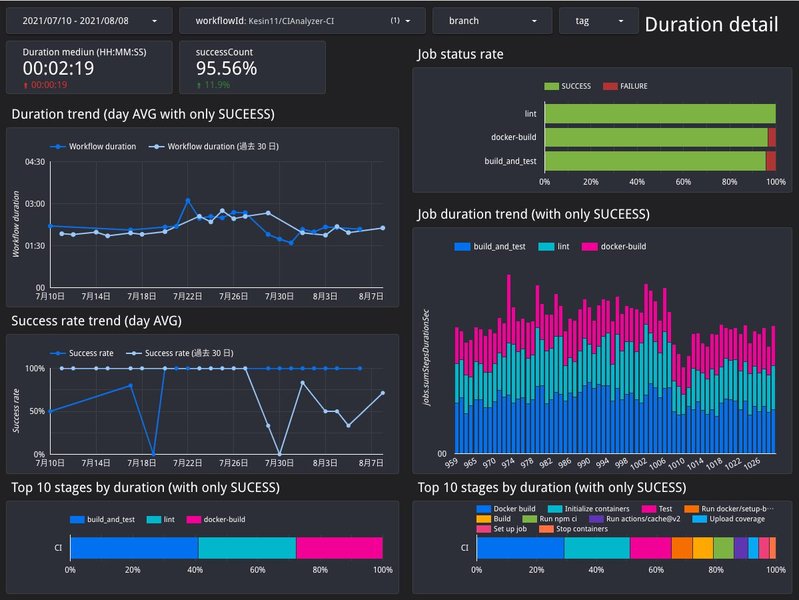Toggle docker-build legend in Job duration trend
This screenshot has height=600, width=799.
tap(614, 246)
